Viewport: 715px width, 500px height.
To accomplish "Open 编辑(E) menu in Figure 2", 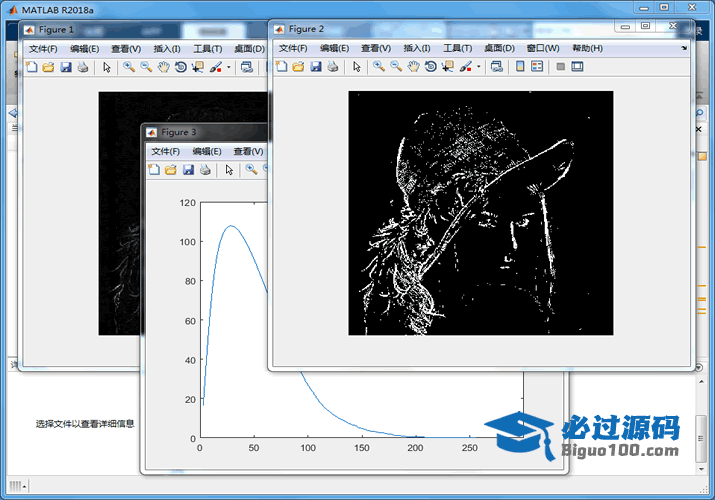I will pos(334,48).
